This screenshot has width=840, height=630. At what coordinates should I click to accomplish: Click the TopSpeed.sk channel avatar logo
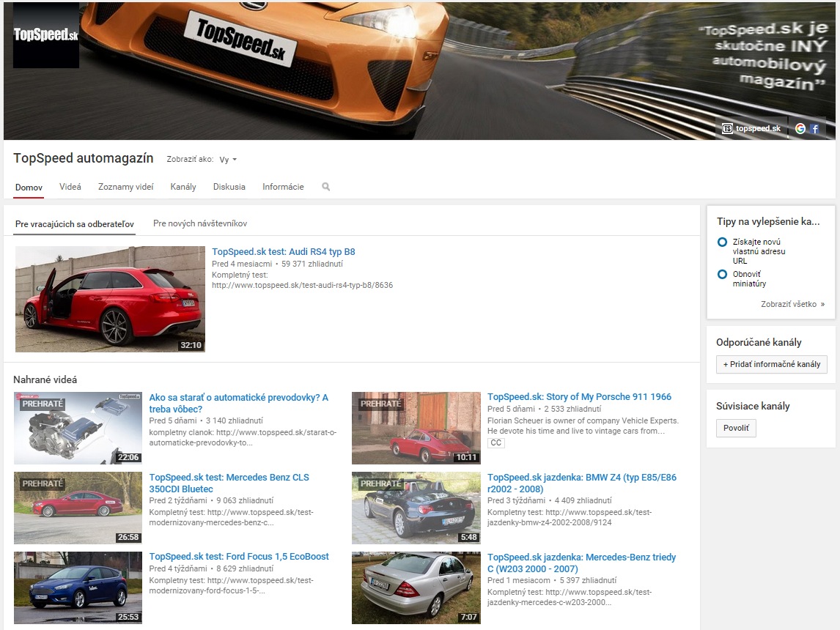pyautogui.click(x=46, y=35)
